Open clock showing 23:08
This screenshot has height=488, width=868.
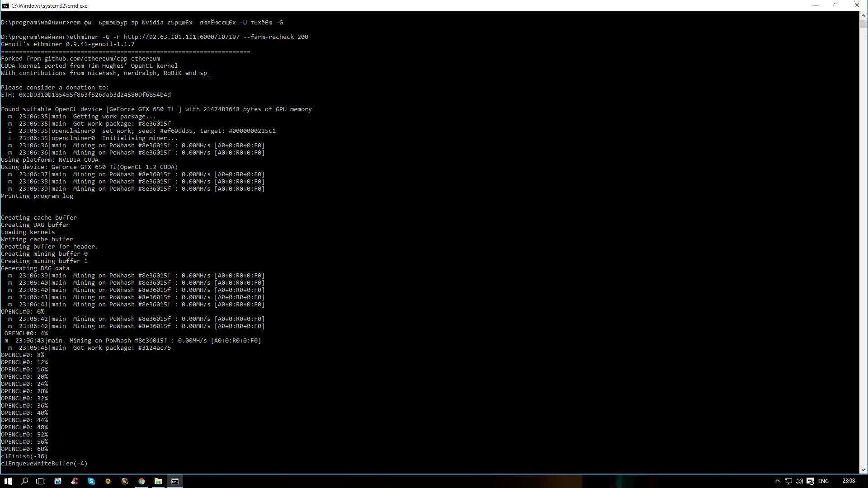pyautogui.click(x=849, y=481)
